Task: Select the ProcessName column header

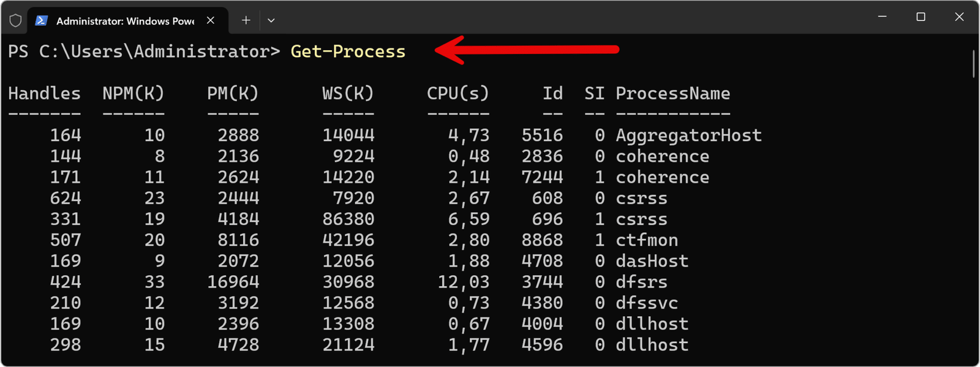Action: 673,93
